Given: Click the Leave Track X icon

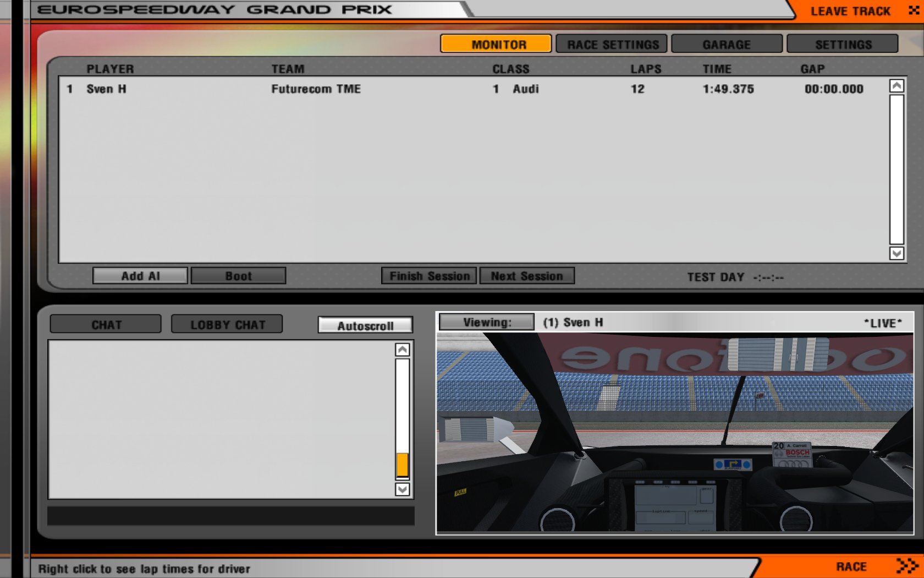Looking at the screenshot, I should [914, 10].
